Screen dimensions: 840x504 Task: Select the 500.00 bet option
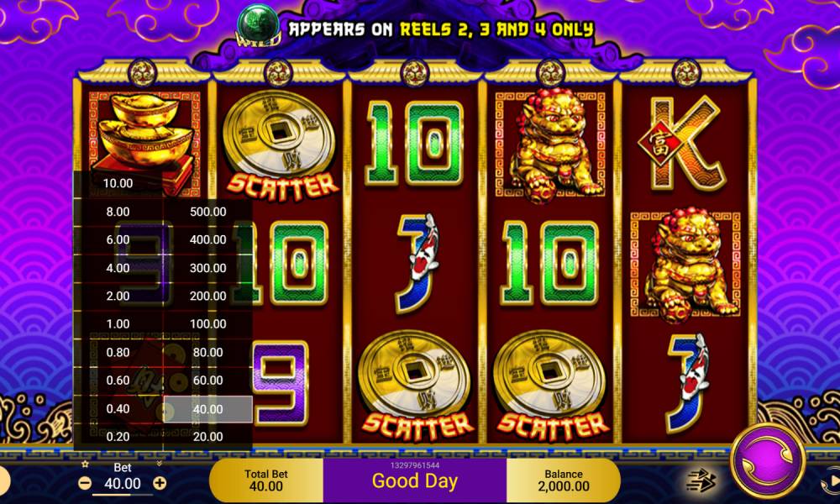pyautogui.click(x=207, y=212)
